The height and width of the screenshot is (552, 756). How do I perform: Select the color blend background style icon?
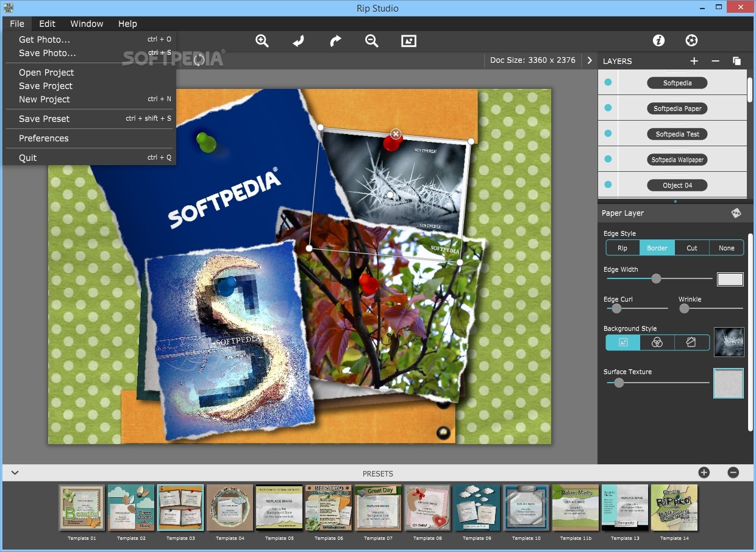[657, 342]
